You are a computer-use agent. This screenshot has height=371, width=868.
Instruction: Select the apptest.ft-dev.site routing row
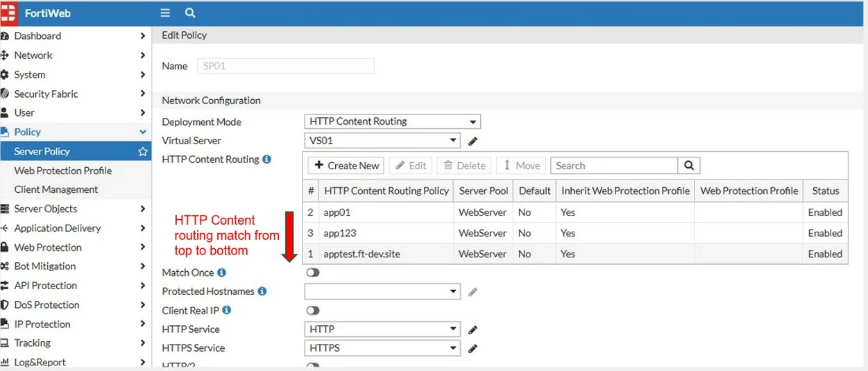[575, 254]
